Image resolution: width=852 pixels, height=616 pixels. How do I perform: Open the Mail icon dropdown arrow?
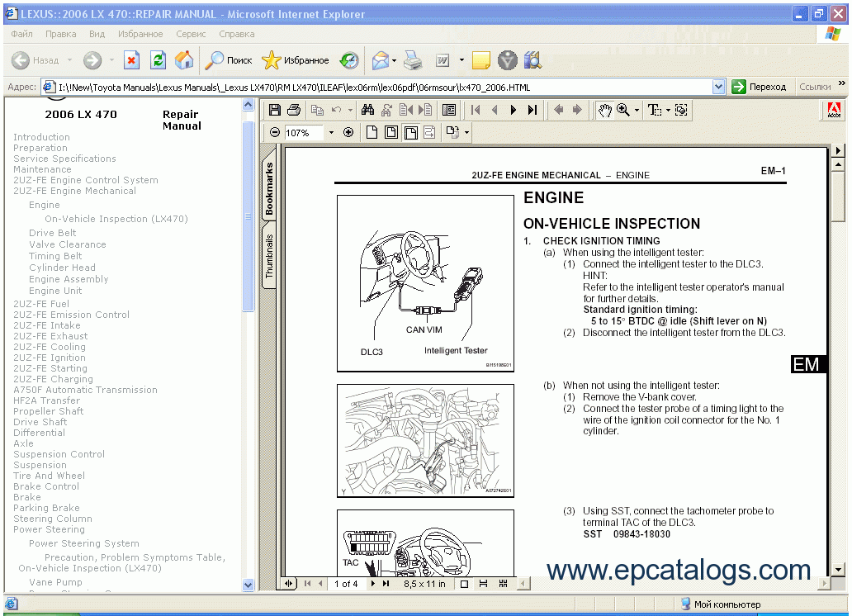tap(395, 60)
